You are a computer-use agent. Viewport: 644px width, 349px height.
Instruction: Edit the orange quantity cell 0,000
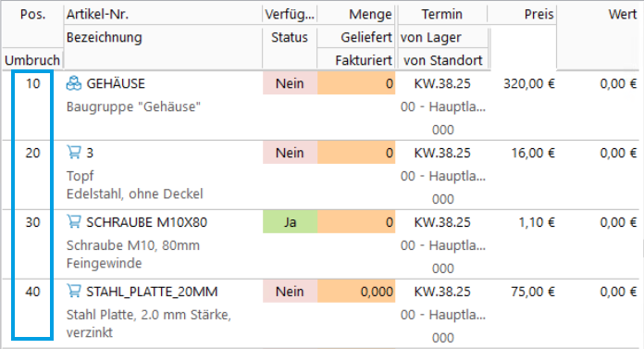(x=356, y=292)
